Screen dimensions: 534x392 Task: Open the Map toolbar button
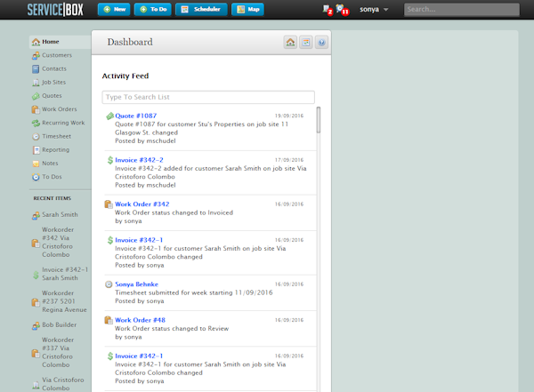247,10
